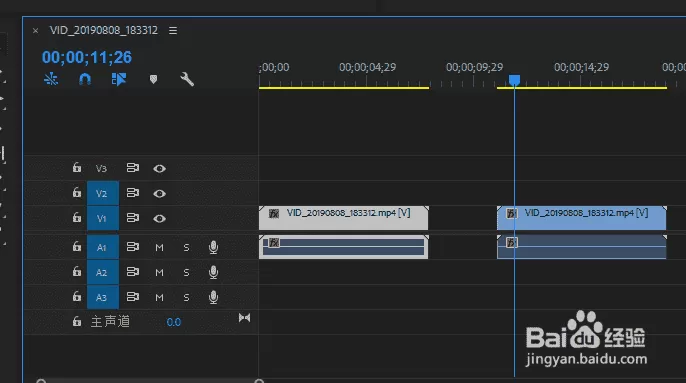The image size is (686, 383).
Task: Toggle sync lock for A3
Action: point(133,297)
